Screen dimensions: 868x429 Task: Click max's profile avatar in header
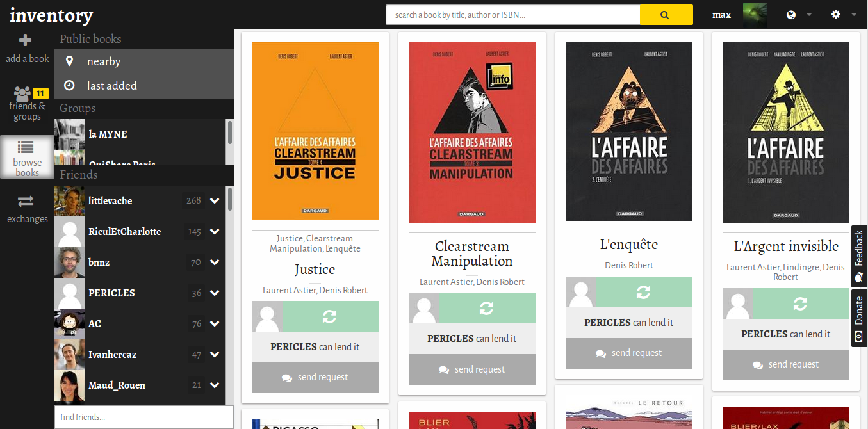(x=755, y=15)
